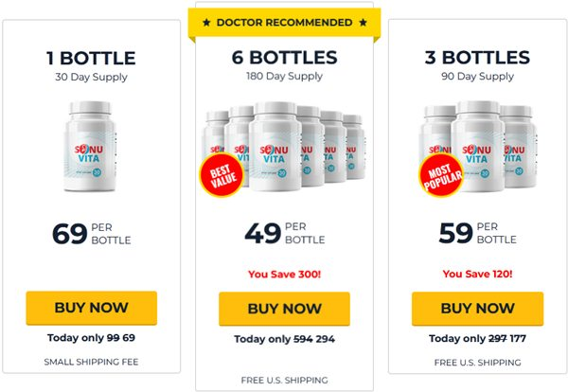Screen dimensions: 568x392
Task: Click the 3 BOTTLES heading
Action: [477, 58]
